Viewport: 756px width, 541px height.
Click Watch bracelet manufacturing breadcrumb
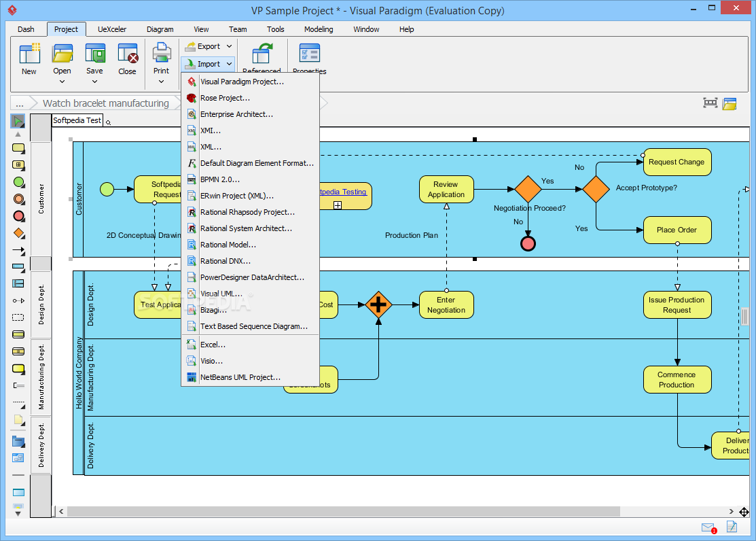pos(105,103)
